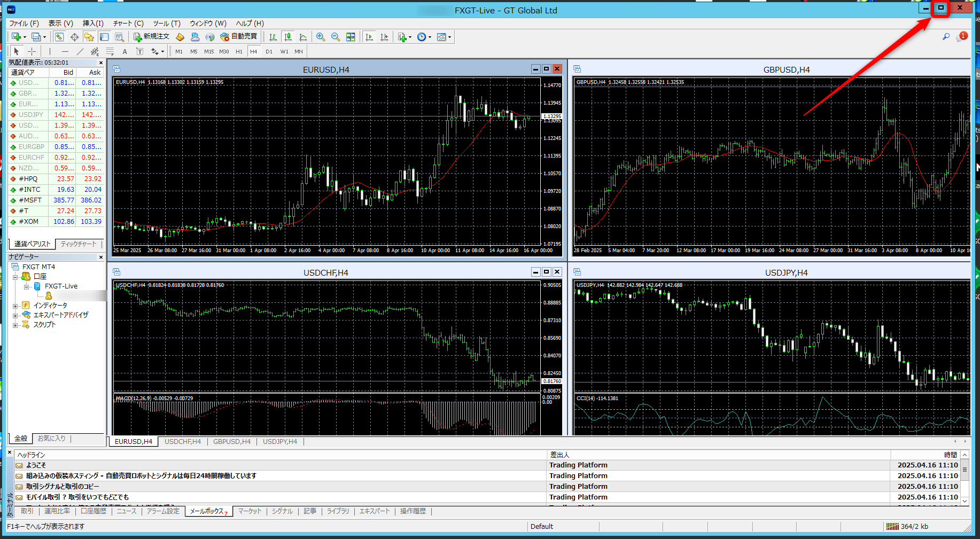Open the indicators list dropdown arrow

(410, 37)
